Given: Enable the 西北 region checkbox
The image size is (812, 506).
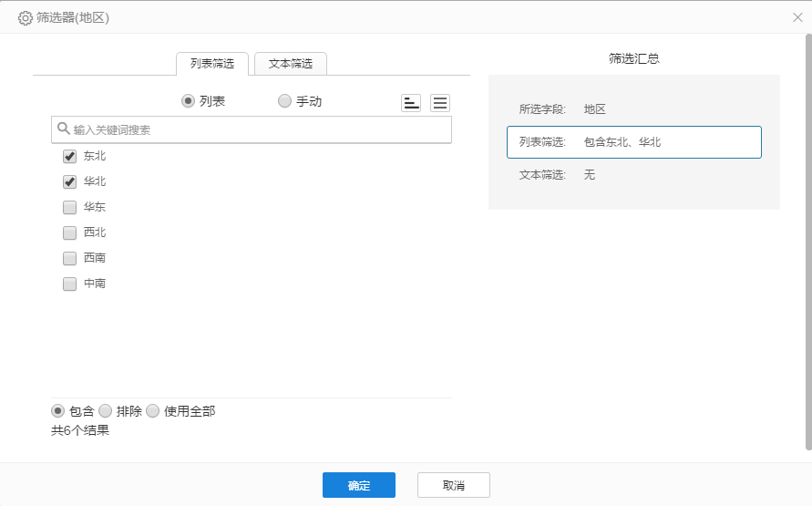Looking at the screenshot, I should (x=69, y=232).
